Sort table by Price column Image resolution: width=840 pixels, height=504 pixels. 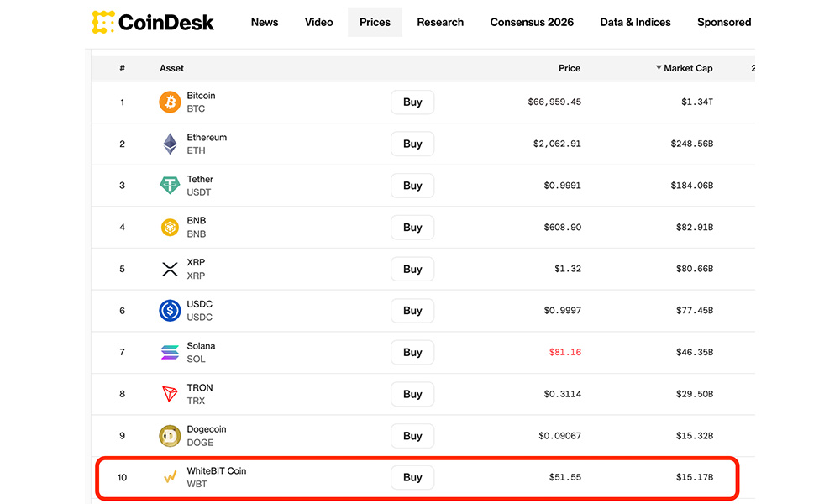[569, 68]
